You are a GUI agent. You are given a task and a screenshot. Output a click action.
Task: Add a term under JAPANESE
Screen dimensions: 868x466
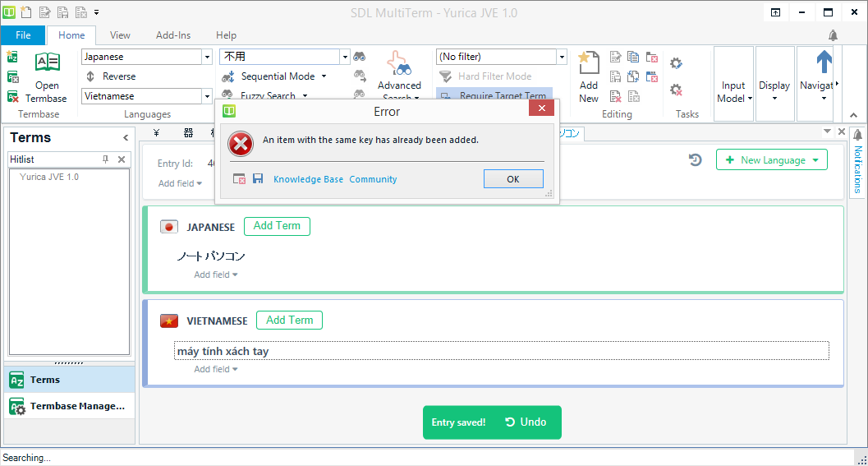pyautogui.click(x=277, y=226)
